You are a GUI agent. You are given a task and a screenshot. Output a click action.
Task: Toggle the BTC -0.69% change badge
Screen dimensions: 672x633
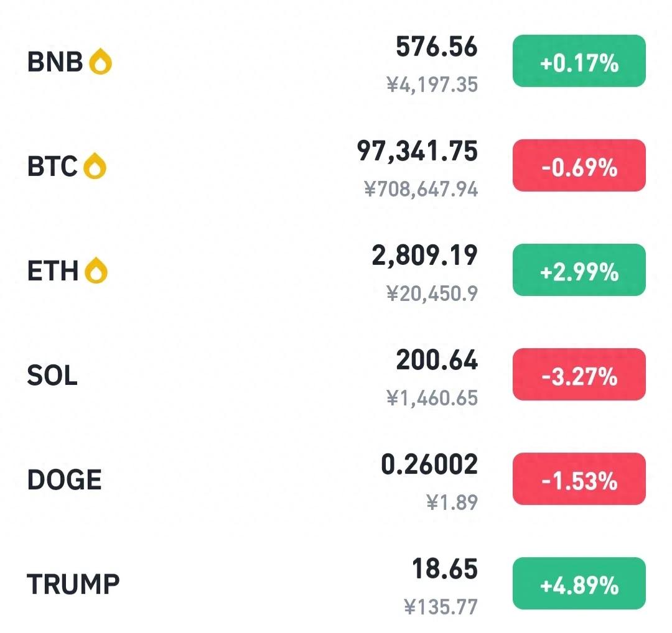pyautogui.click(x=579, y=165)
